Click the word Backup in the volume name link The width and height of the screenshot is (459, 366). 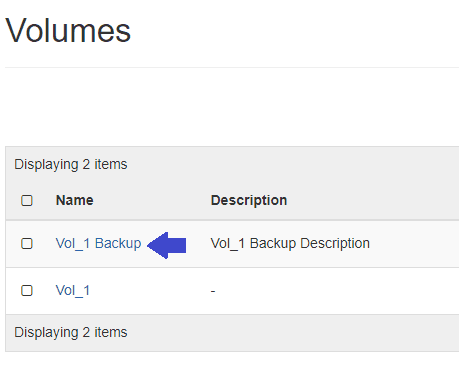pos(118,244)
